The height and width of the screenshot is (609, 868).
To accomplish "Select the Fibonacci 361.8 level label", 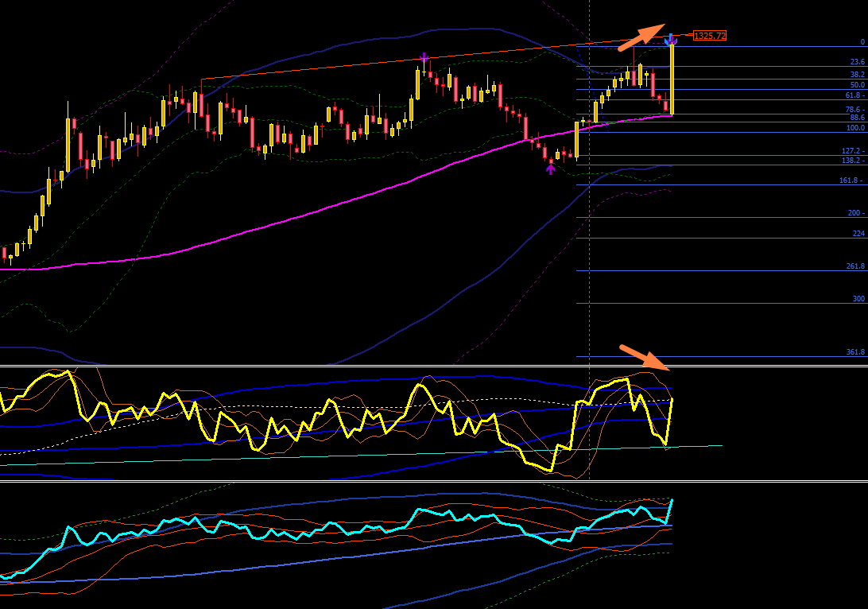I will (855, 352).
